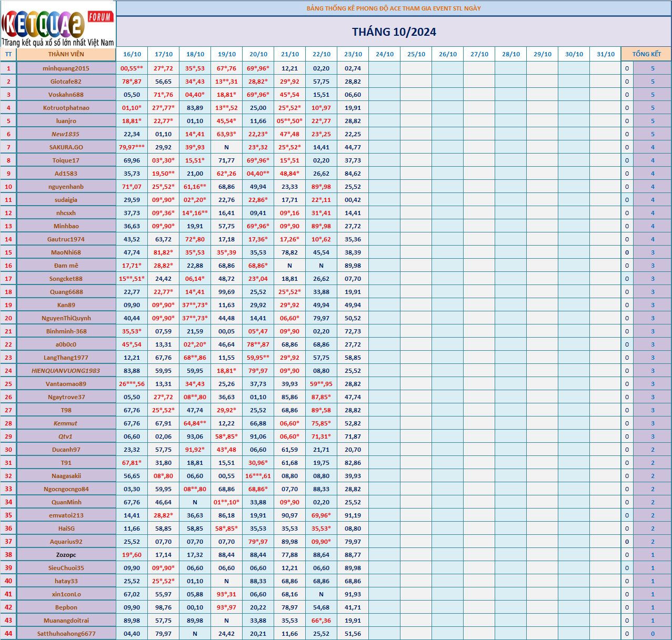Screen dimensions: 672x640
Task: Select member name Ngocngocngo84
Action: 66,489
